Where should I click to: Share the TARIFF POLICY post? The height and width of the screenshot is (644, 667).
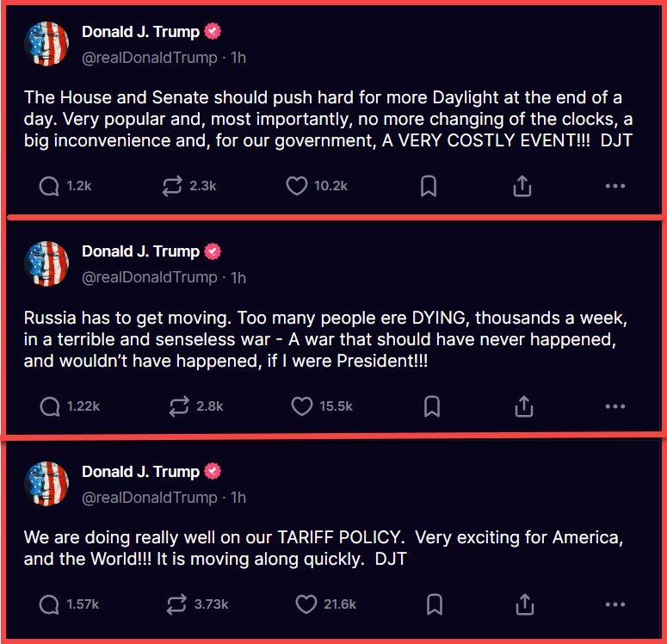[524, 604]
